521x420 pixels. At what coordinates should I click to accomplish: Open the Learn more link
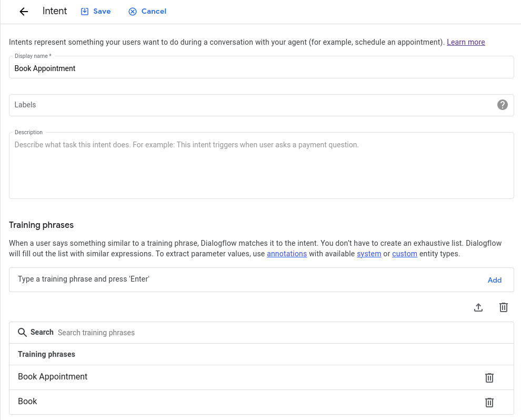tap(466, 42)
